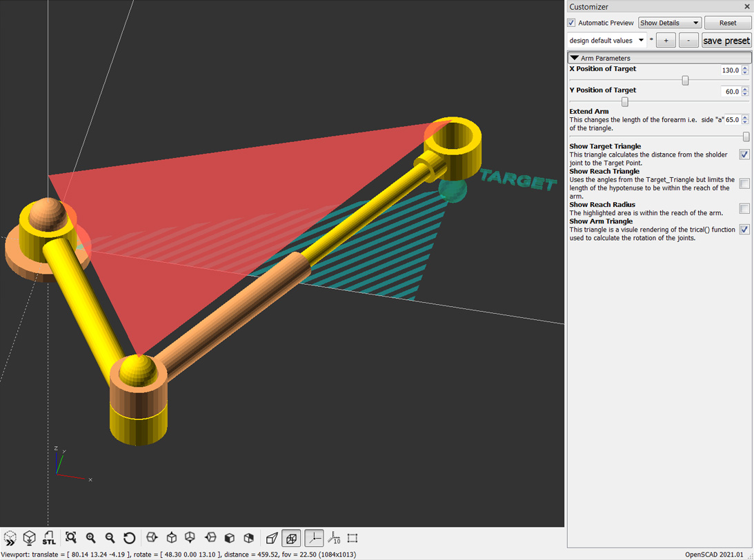Reset the view with the circular arrow icon

[129, 538]
